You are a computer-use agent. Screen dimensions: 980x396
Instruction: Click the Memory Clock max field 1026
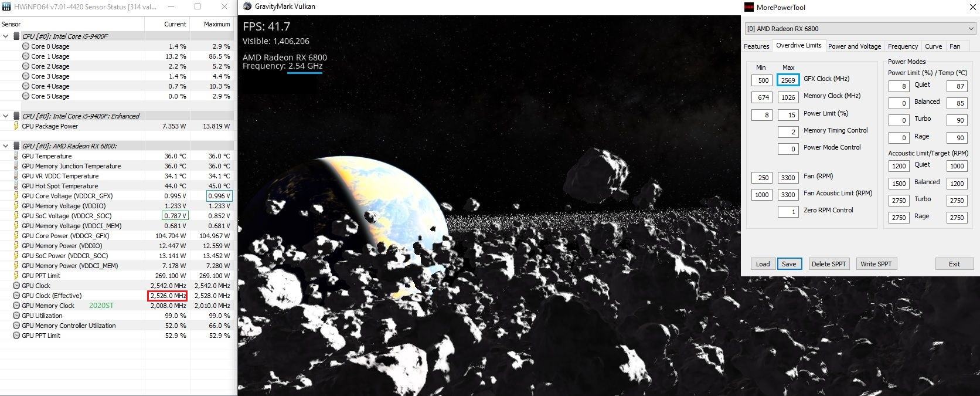coord(788,97)
